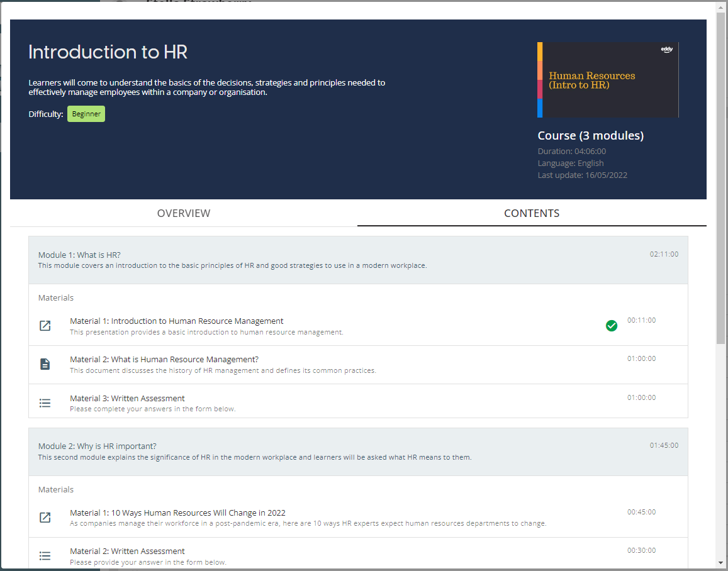Open 10 Ways Human Resources Will Change material
The image size is (728, 571).
tap(177, 513)
